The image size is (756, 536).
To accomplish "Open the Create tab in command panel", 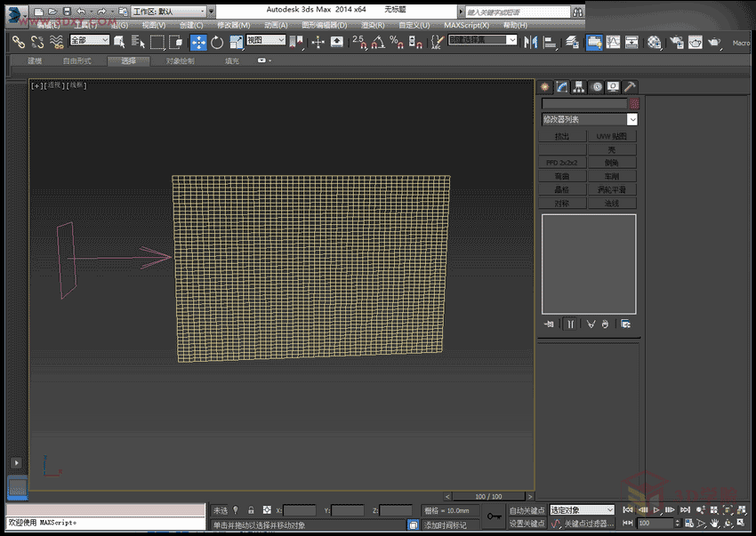I will click(545, 87).
